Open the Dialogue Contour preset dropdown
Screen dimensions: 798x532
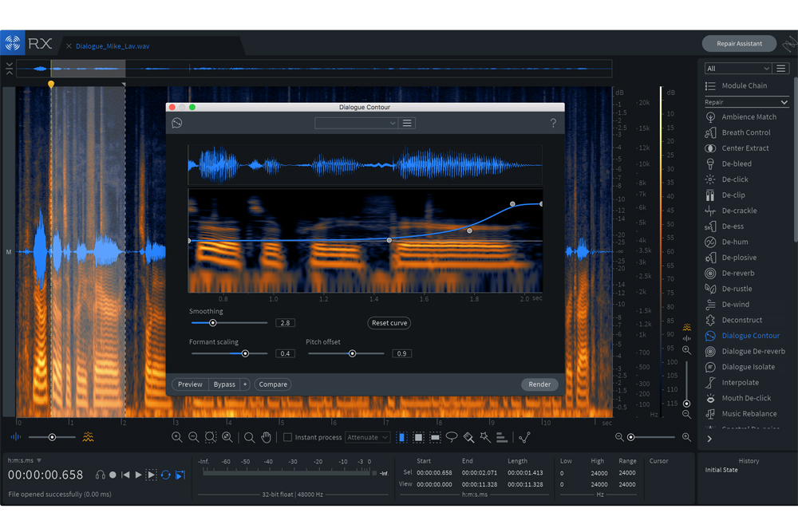356,123
